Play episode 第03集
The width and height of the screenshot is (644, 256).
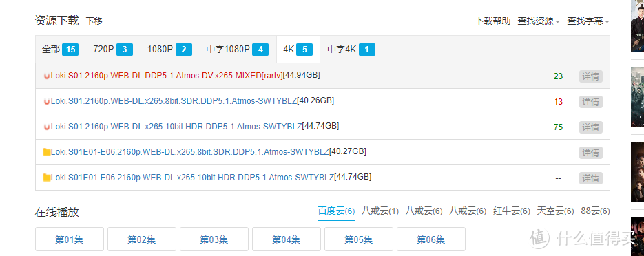click(x=214, y=239)
